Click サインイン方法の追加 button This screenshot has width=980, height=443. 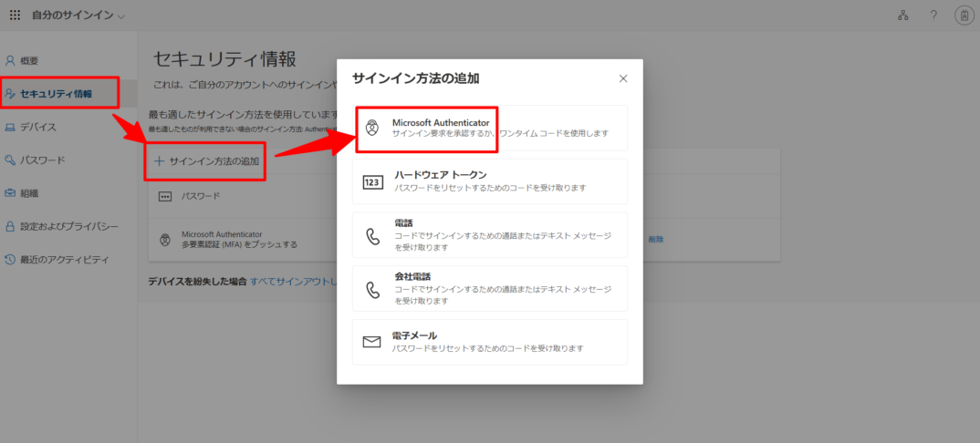(206, 161)
